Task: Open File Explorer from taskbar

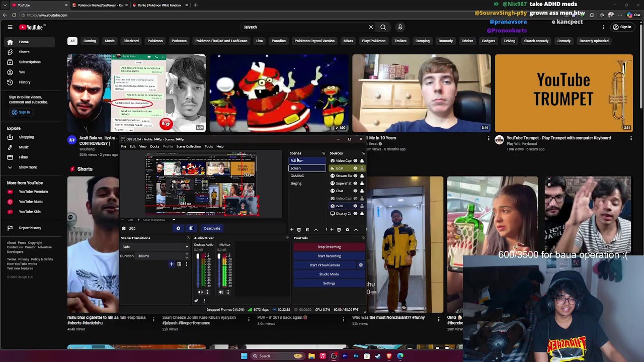Action: tap(311, 356)
